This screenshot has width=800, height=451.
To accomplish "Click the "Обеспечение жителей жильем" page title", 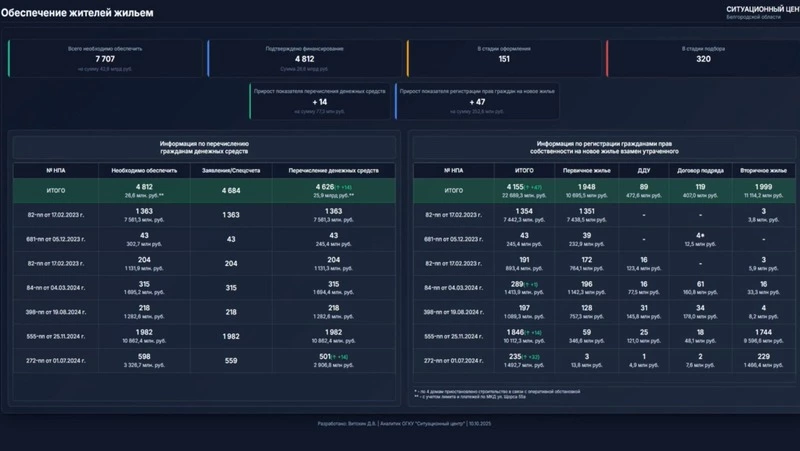I will pos(76,11).
